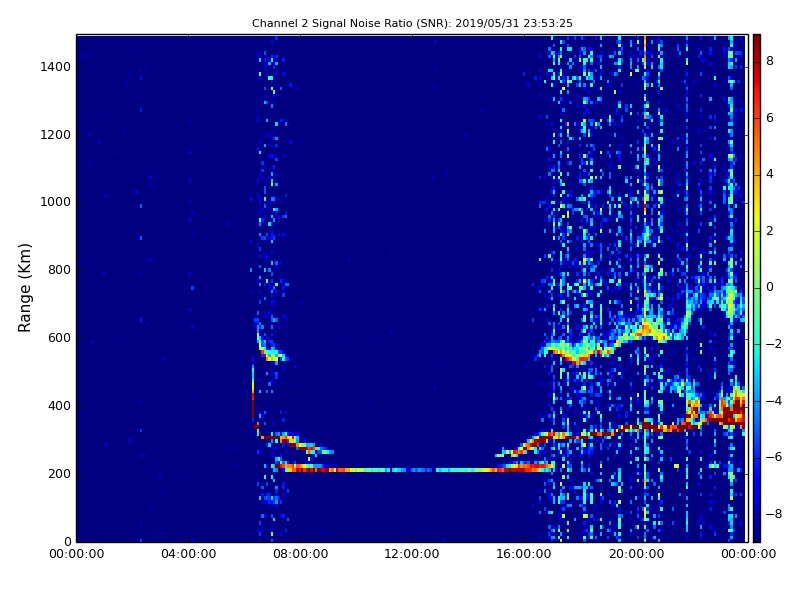
Task: Click the cyan region of the colorbar near −2
Action: [x=757, y=344]
